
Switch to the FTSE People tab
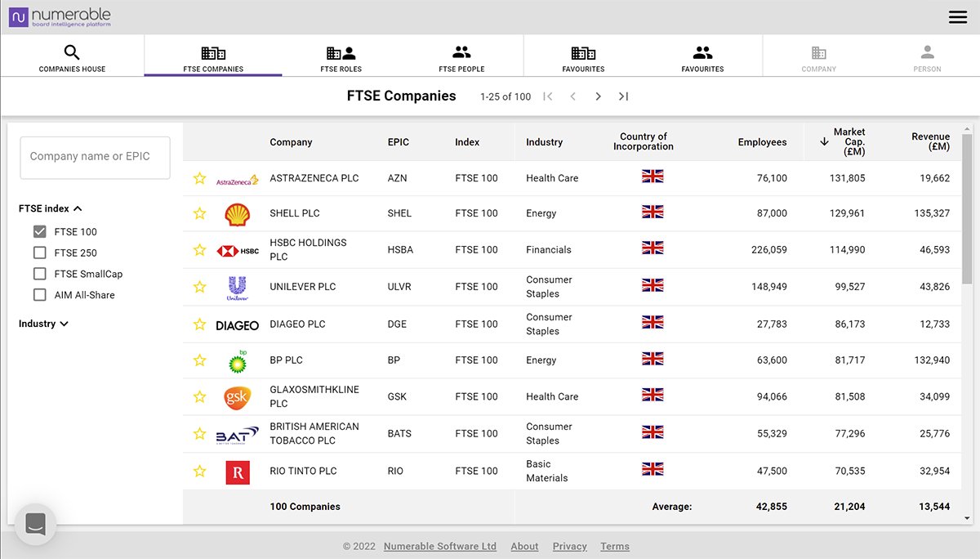(x=461, y=56)
